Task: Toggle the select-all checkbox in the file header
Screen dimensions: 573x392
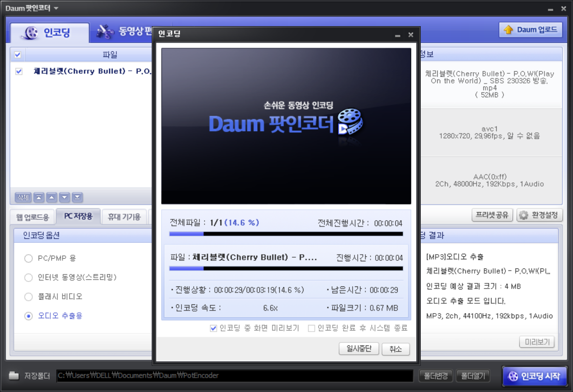Action: pyautogui.click(x=17, y=55)
